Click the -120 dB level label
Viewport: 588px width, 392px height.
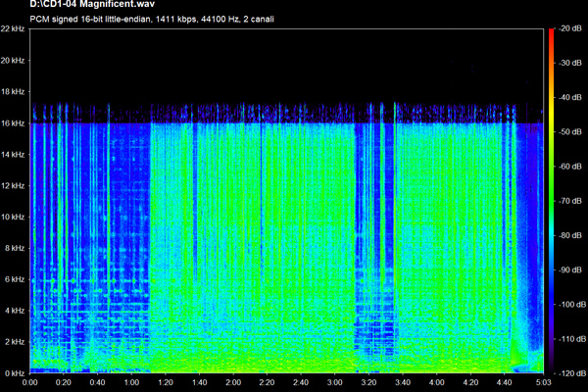pyautogui.click(x=572, y=373)
